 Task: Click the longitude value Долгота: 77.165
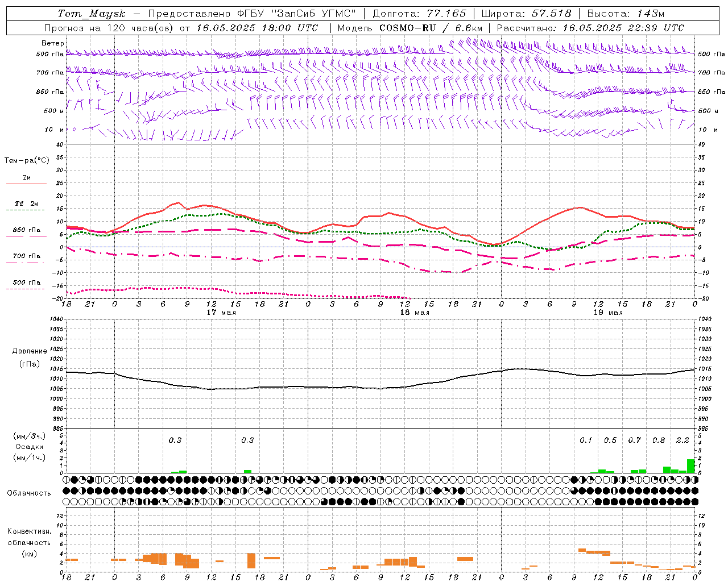click(x=419, y=14)
